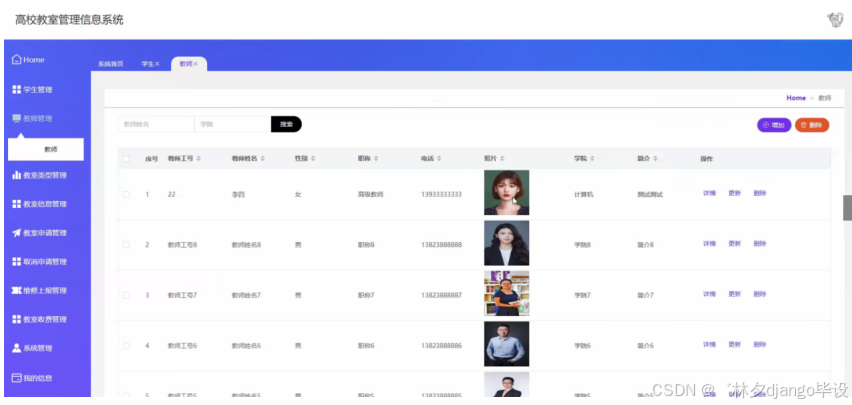Click the user avatar at top right

(835, 20)
